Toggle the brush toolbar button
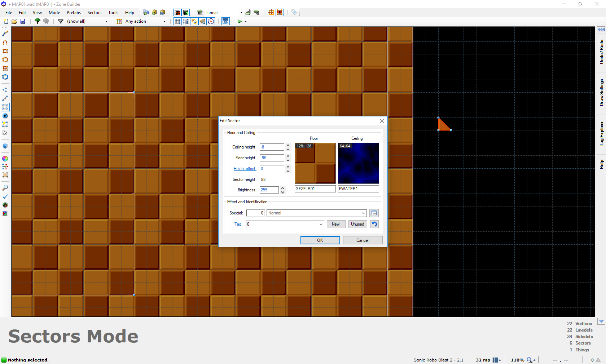The width and height of the screenshot is (606, 364). click(203, 21)
